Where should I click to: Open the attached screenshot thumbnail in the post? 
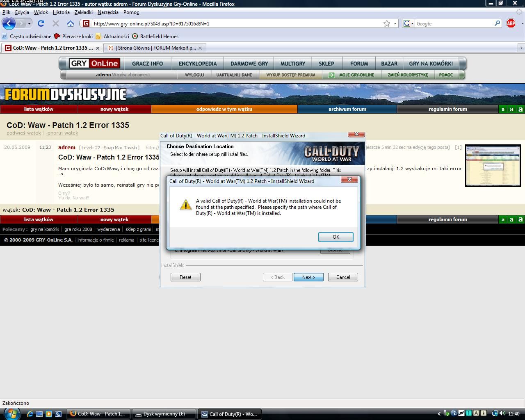(x=493, y=165)
